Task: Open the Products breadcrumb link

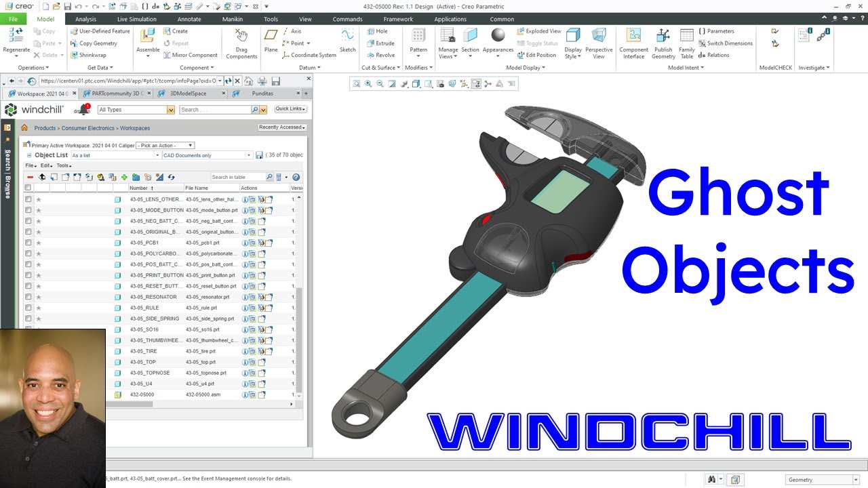Action: pyautogui.click(x=45, y=128)
